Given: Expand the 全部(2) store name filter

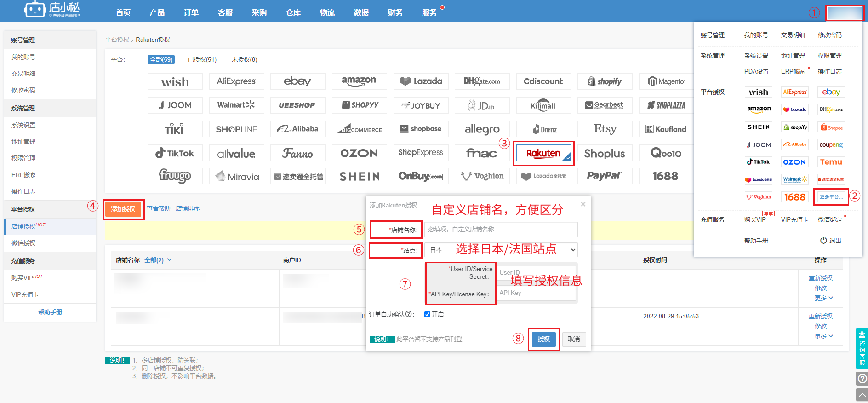Looking at the screenshot, I should (158, 260).
